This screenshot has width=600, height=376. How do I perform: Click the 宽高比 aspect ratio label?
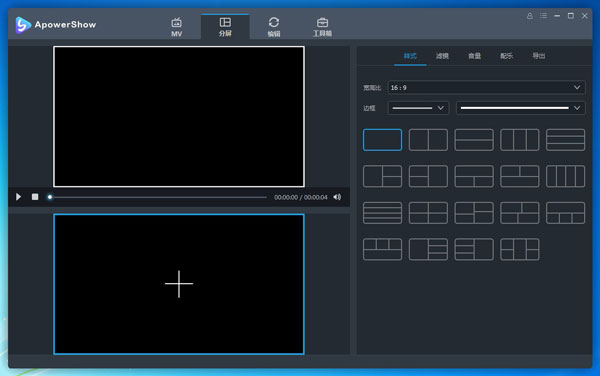coord(372,88)
